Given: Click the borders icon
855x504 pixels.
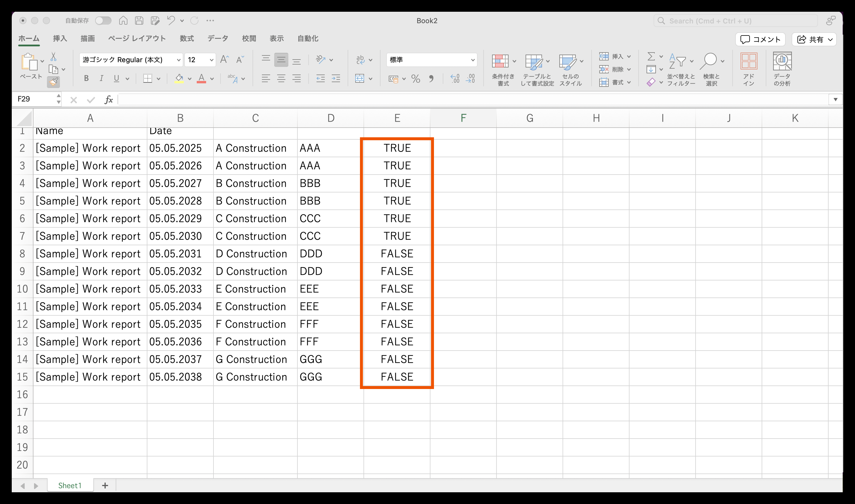Looking at the screenshot, I should pyautogui.click(x=147, y=78).
